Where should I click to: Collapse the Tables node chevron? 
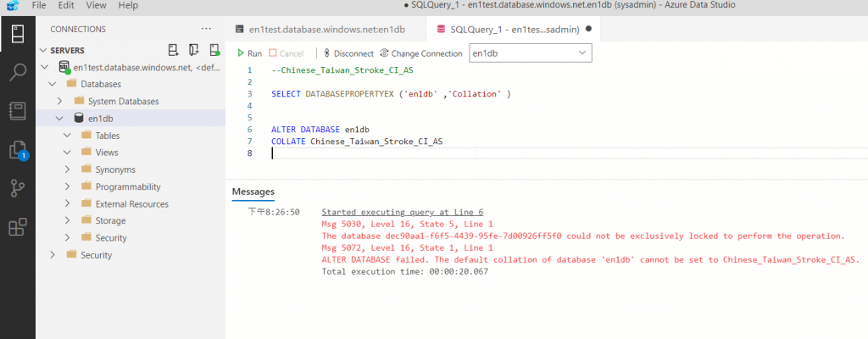coord(67,135)
